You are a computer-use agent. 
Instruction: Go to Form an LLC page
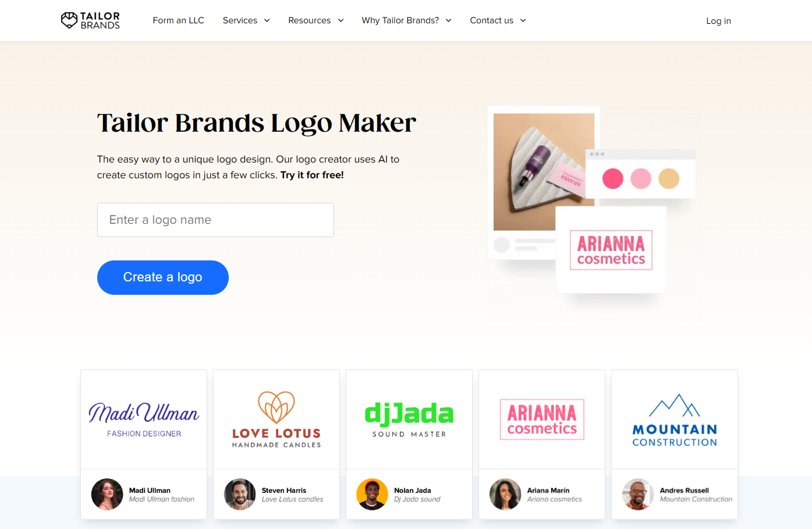[178, 20]
